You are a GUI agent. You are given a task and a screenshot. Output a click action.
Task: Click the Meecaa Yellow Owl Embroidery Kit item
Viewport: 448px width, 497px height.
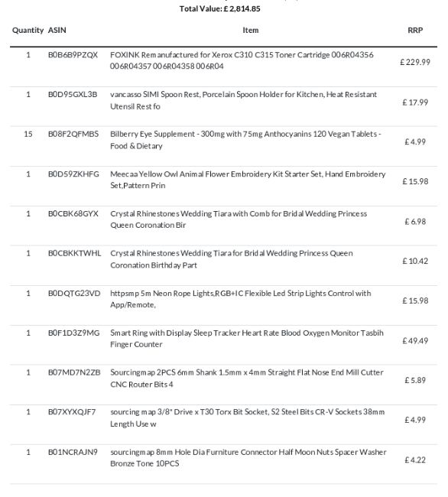tap(248, 180)
